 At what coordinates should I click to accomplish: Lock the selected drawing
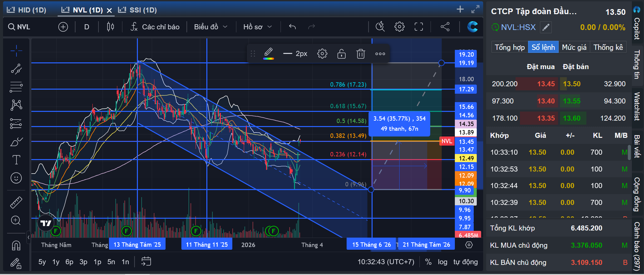[x=342, y=54]
